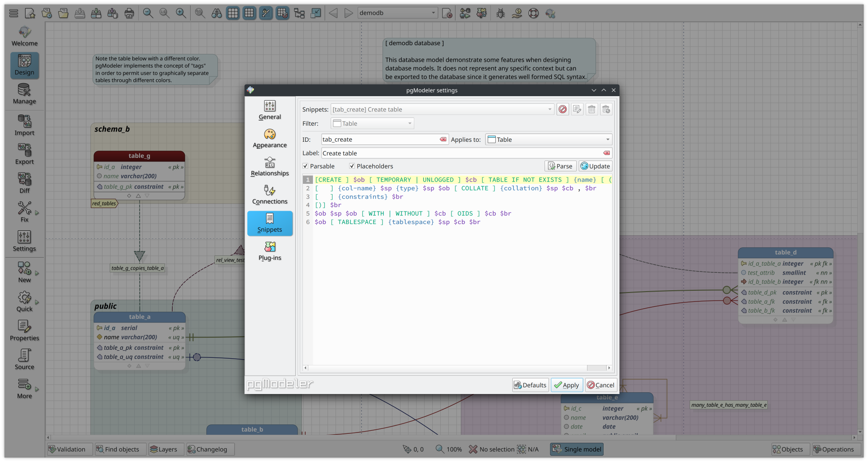
Task: Toggle page delimiters display button
Action: (x=249, y=13)
